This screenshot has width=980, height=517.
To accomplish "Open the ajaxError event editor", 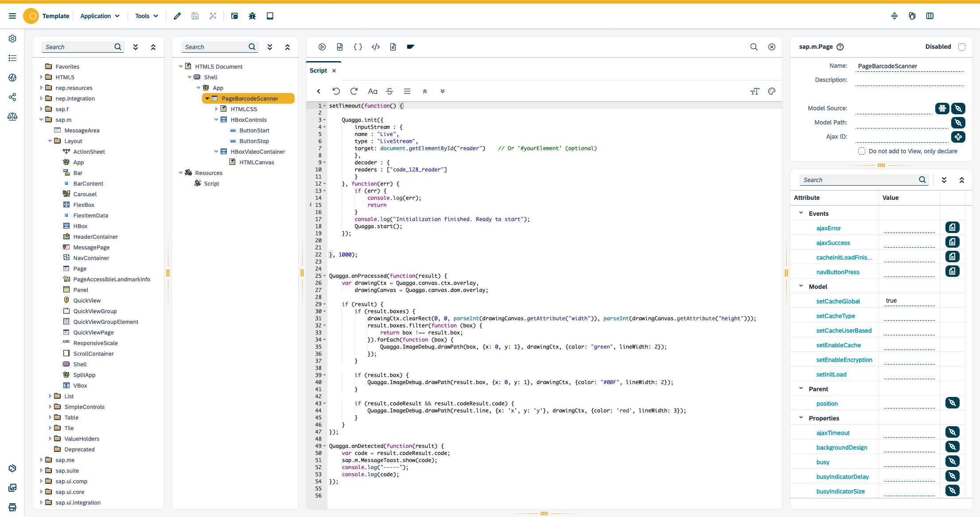I will (x=953, y=227).
